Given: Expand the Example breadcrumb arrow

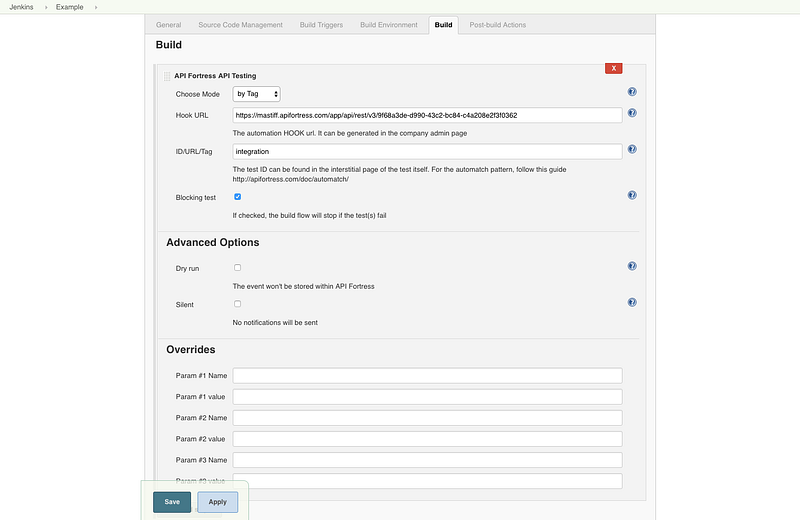Looking at the screenshot, I should tap(97, 7).
